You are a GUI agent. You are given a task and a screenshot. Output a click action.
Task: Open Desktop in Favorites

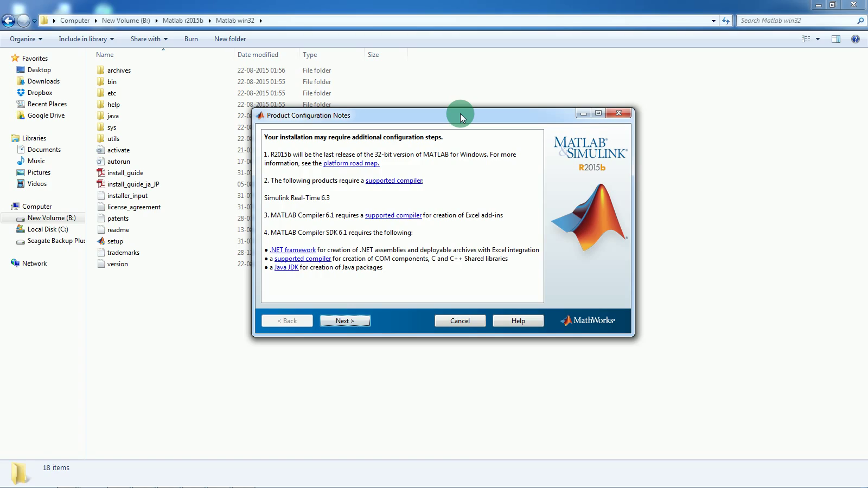[x=39, y=70]
